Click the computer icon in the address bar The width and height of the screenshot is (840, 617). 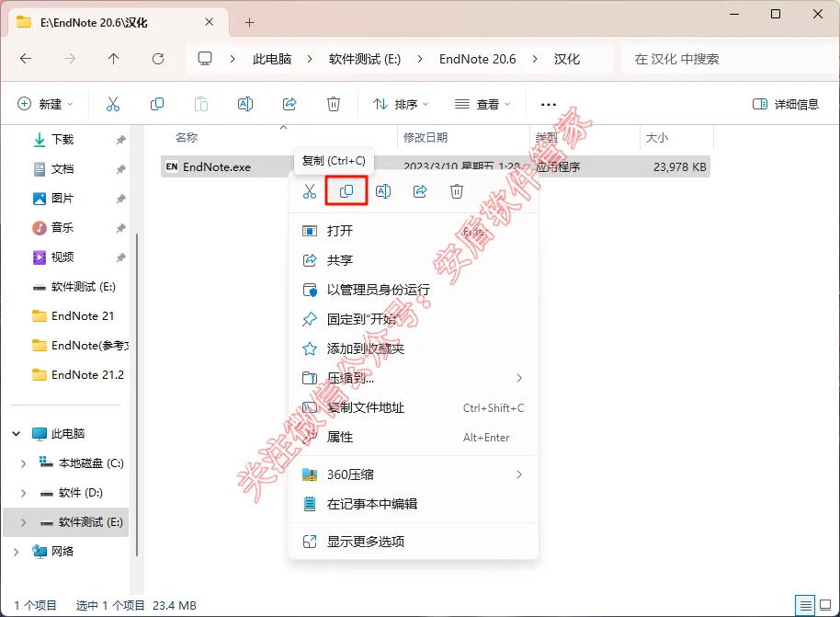205,59
